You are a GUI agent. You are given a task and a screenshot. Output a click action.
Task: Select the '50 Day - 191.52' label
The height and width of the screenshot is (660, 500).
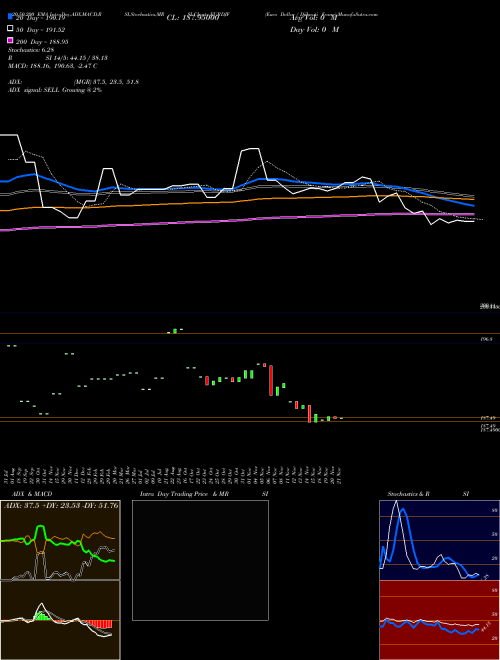[x=41, y=30]
